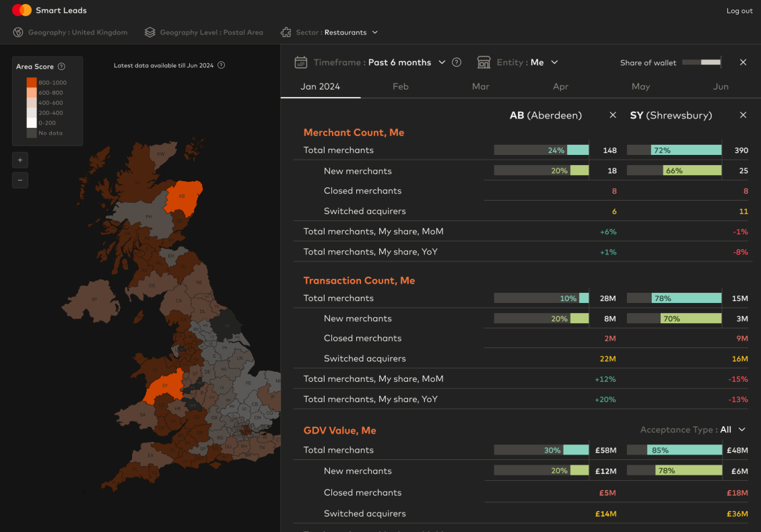The width and height of the screenshot is (761, 532).
Task: Open the Area Score help icon
Action: pyautogui.click(x=61, y=67)
